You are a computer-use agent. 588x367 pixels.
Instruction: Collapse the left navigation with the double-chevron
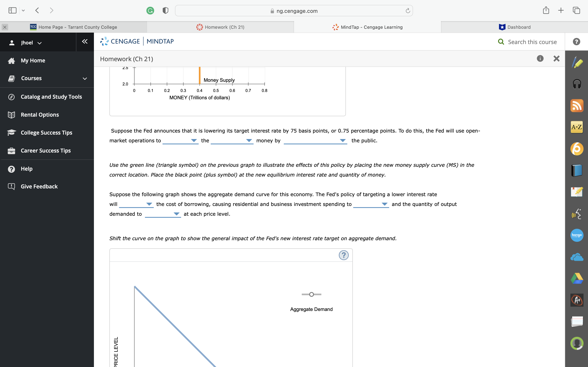point(84,42)
